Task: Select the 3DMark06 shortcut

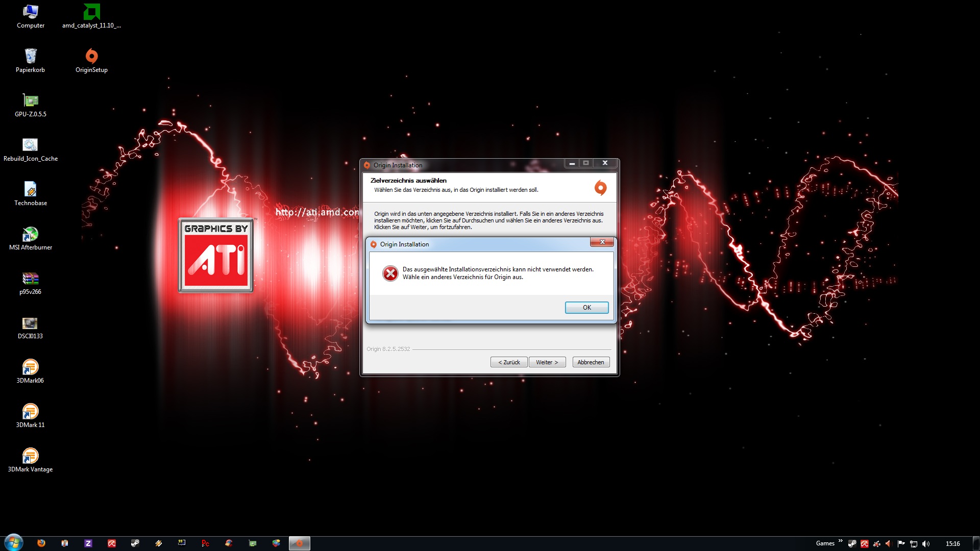Action: pyautogui.click(x=31, y=371)
